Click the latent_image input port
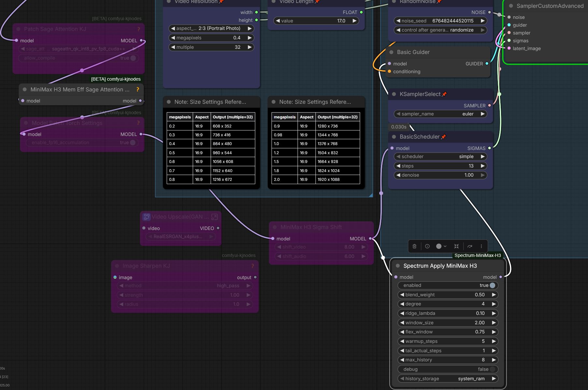The image size is (588, 390). pos(509,48)
